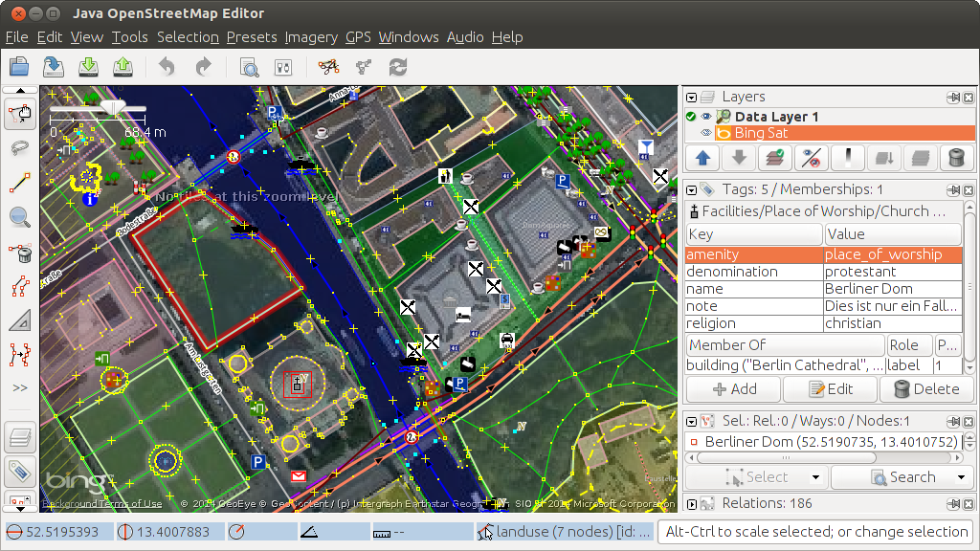
Task: Click the Upload data toolbar icon
Action: tap(122, 67)
